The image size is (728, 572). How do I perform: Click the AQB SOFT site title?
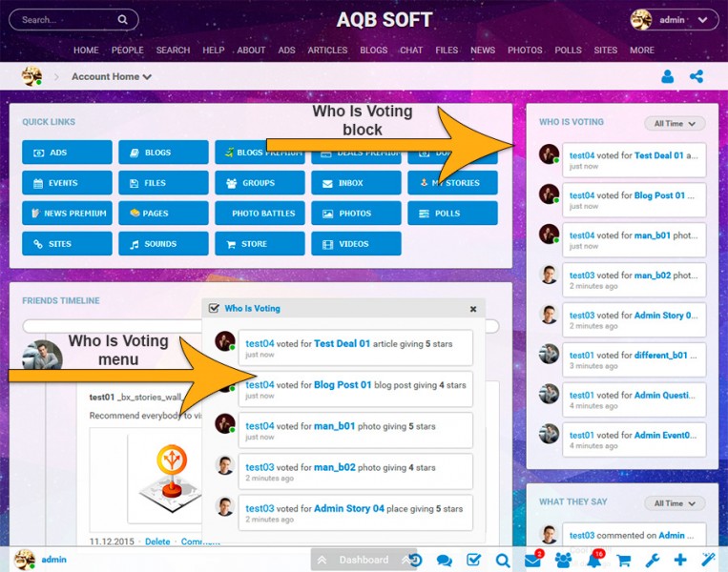pos(385,19)
